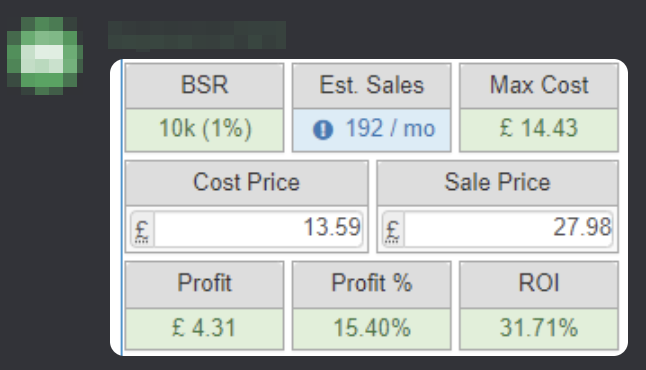Screen dimensions: 646x370
Task: Click the 10k (1%) BSR value
Action: (x=204, y=130)
